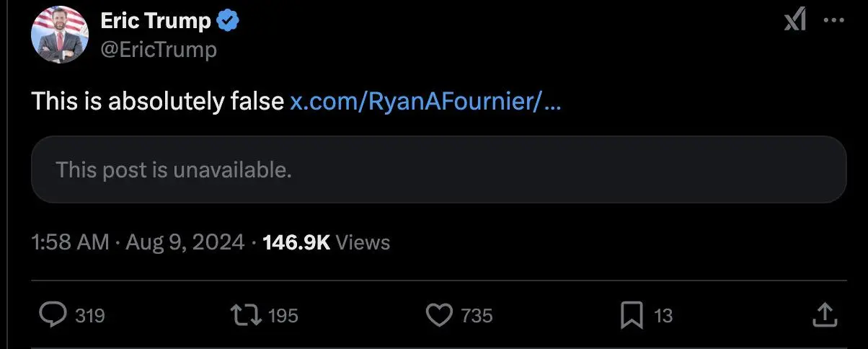This screenshot has width=868, height=349.
Task: Open the Grok icon on the post
Action: point(794,22)
